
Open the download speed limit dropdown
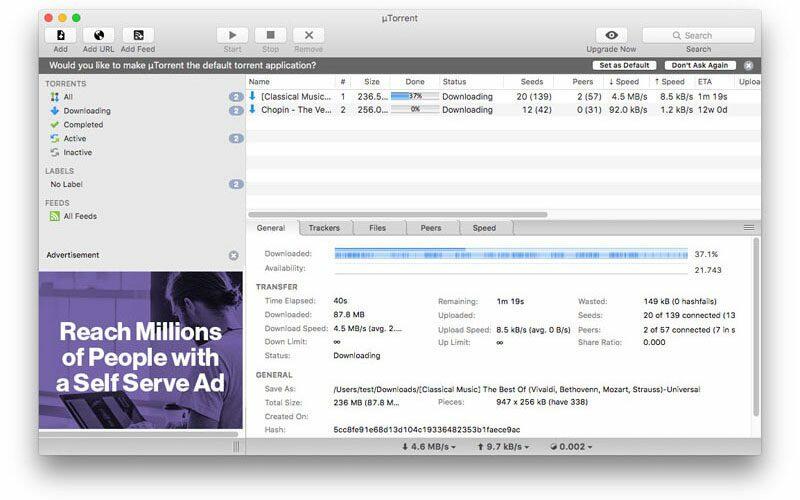click(429, 446)
